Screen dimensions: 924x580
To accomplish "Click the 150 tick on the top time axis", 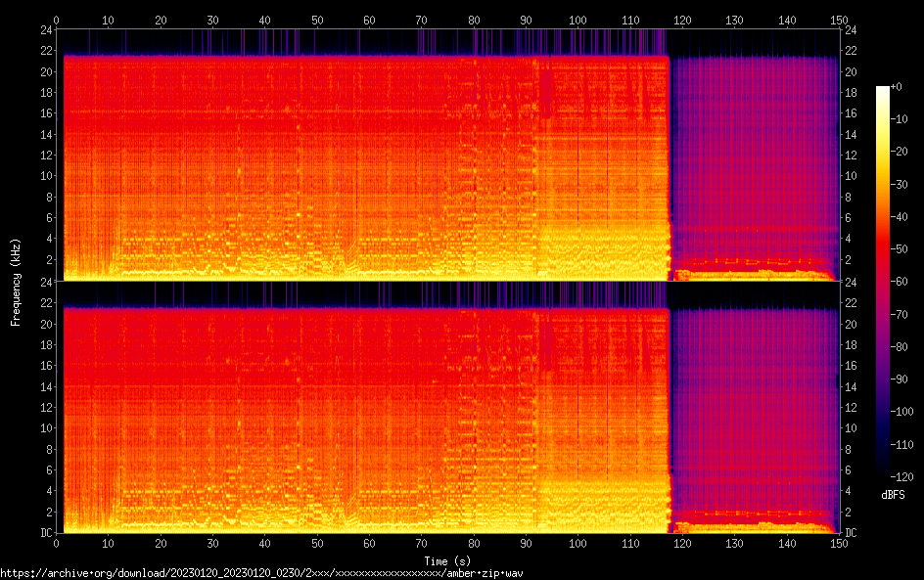I will (838, 20).
